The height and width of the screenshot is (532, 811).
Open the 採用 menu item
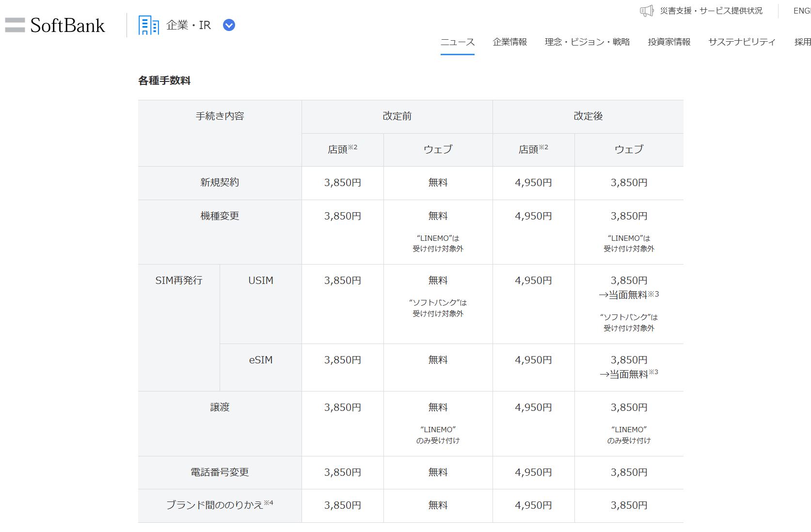803,42
